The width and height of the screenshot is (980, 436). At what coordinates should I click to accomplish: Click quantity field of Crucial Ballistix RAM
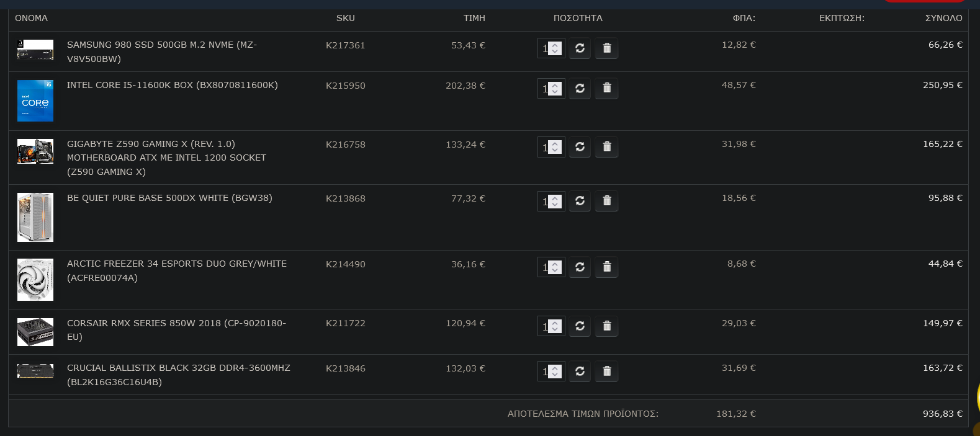click(551, 371)
